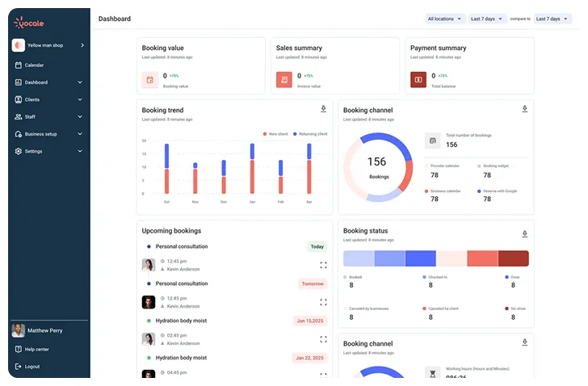Screen dimensions: 588x386
Task: Open the first Last 7 days dropdown
Action: [x=487, y=19]
